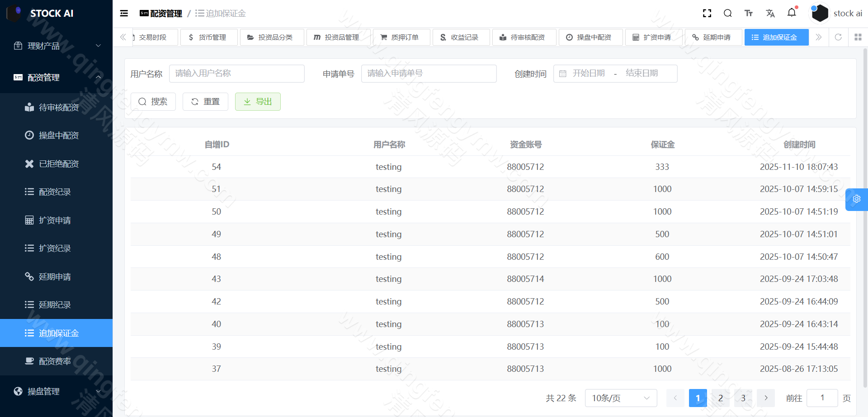Viewport: 868px width, 417px height.
Task: Click the 用户名称 input field
Action: point(237,73)
